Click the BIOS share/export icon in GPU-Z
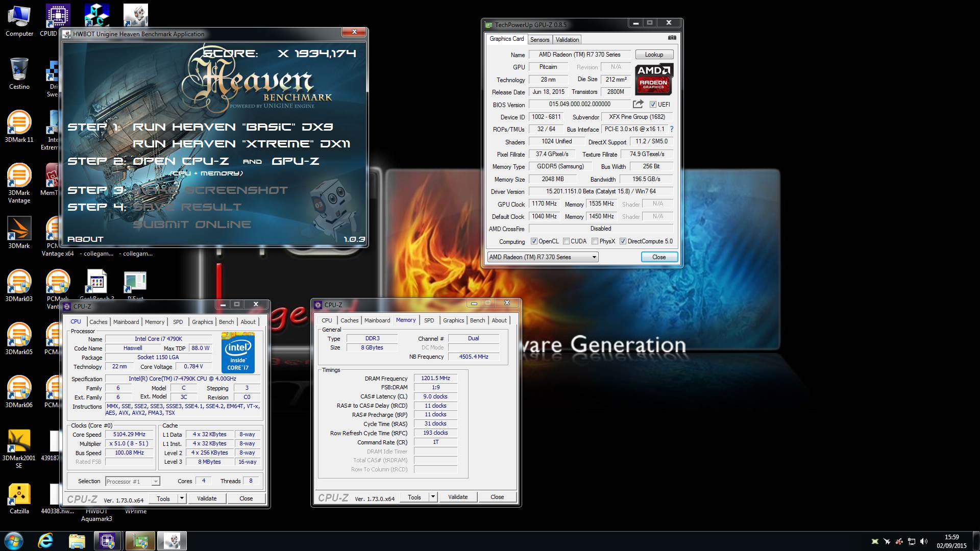Image resolution: width=980 pixels, height=551 pixels. click(638, 104)
